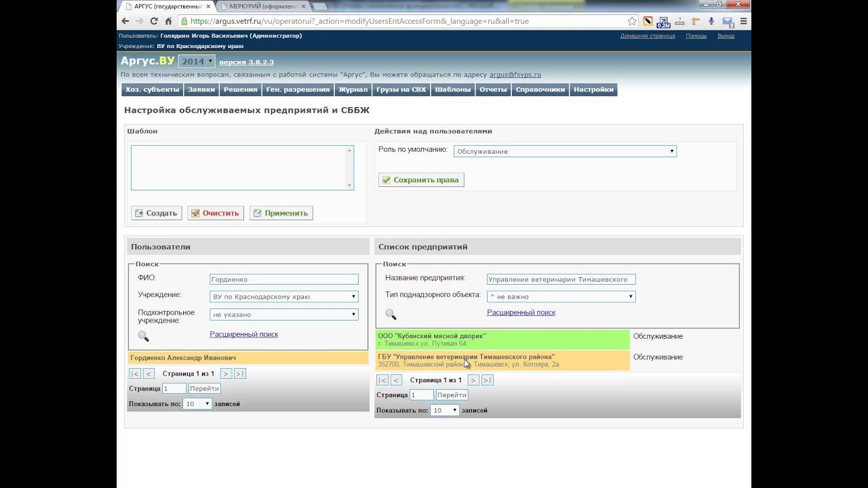The height and width of the screenshot is (488, 868).
Task: Go to last page of users list
Action: click(239, 373)
